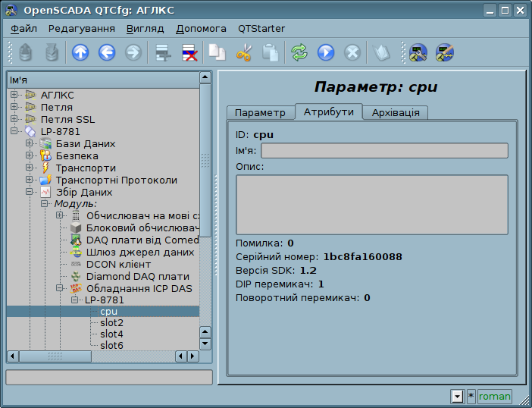532x408 pixels.
Task: Click the Cut scissors icon
Action: (244, 52)
